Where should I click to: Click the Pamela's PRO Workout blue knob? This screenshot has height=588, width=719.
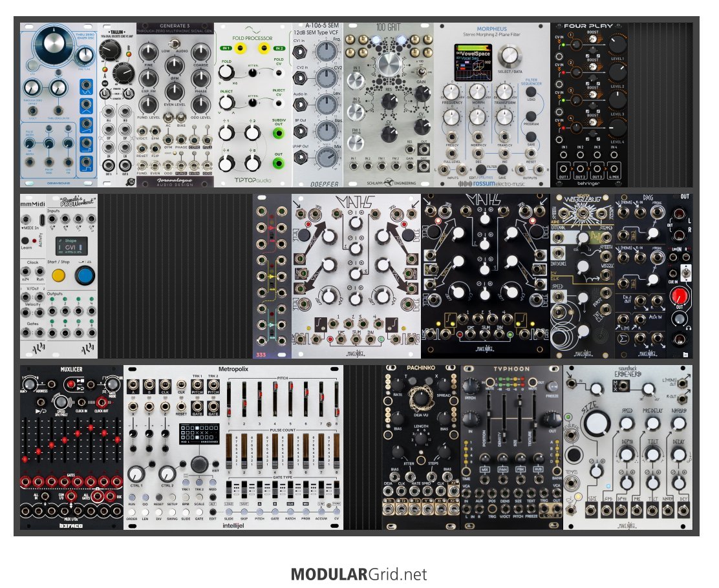85,277
